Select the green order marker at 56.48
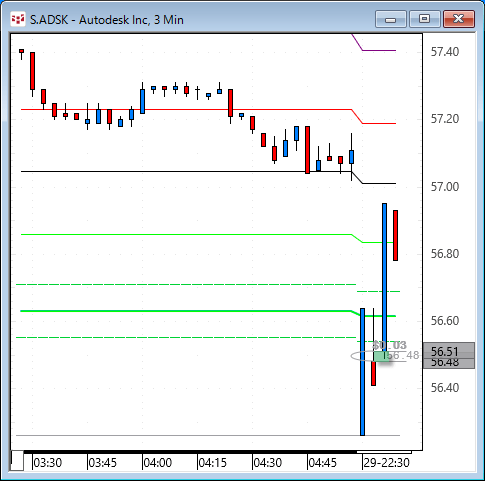Viewport: 485px width, 481px height. pyautogui.click(x=381, y=356)
